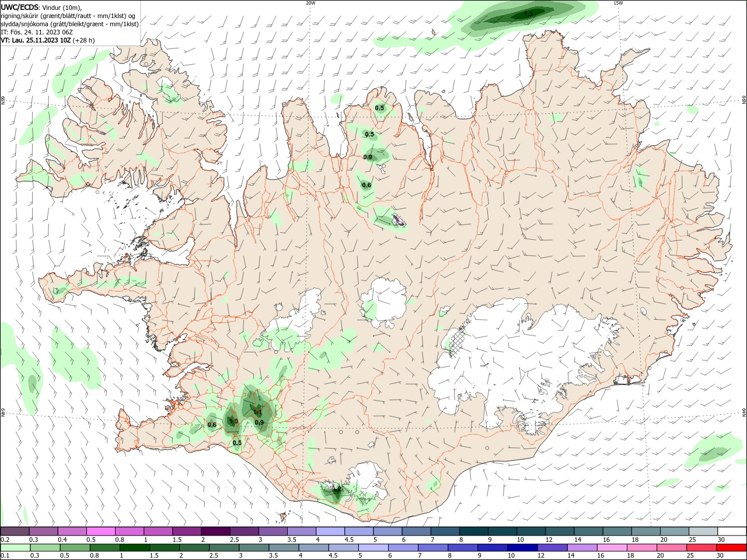Click the UWC/ECDS title text

(20, 7)
